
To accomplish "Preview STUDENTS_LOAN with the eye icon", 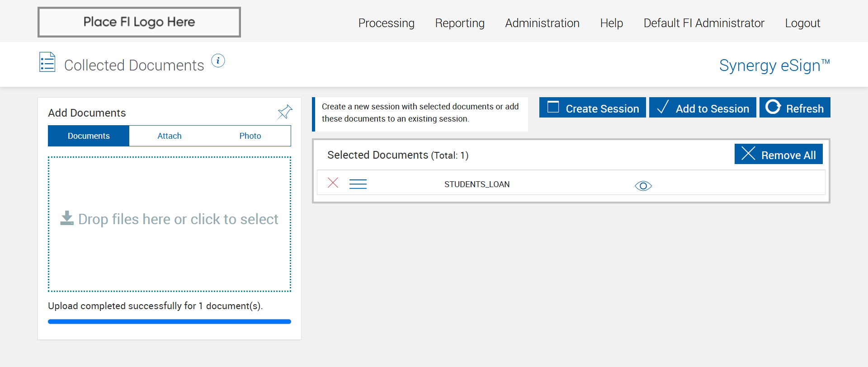I will [x=643, y=186].
